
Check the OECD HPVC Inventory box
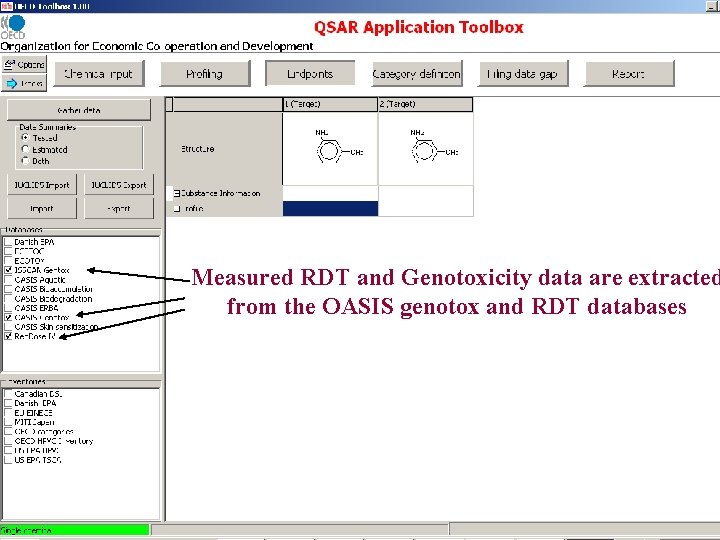8,441
